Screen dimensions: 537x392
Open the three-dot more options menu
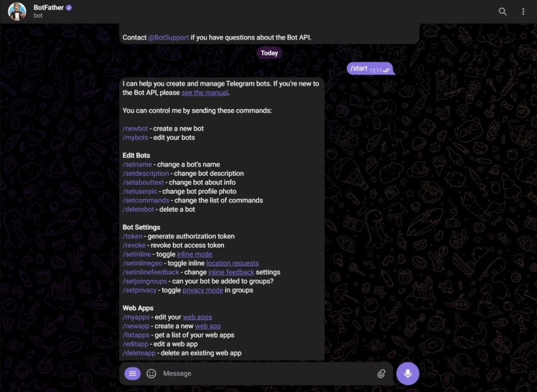pyautogui.click(x=523, y=11)
